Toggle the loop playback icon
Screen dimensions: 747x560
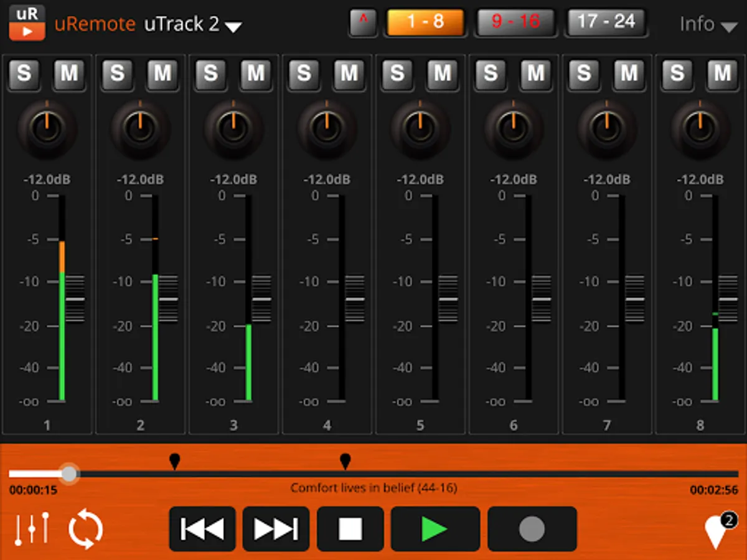click(85, 529)
